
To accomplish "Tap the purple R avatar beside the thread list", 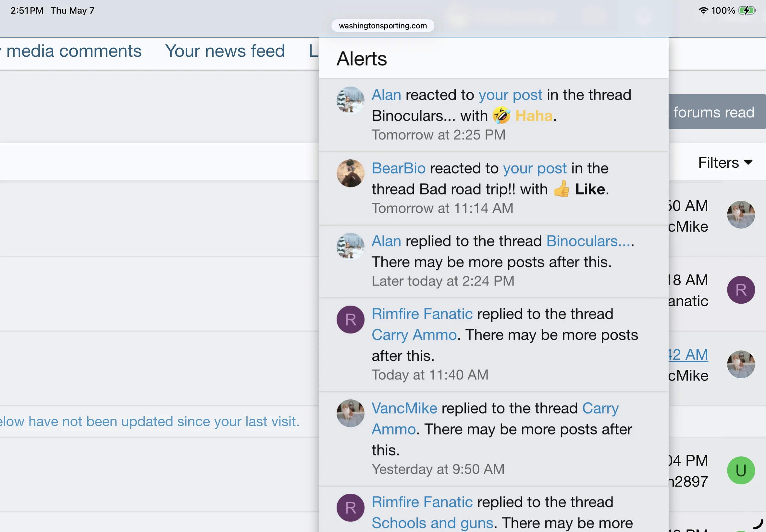I will pos(741,290).
